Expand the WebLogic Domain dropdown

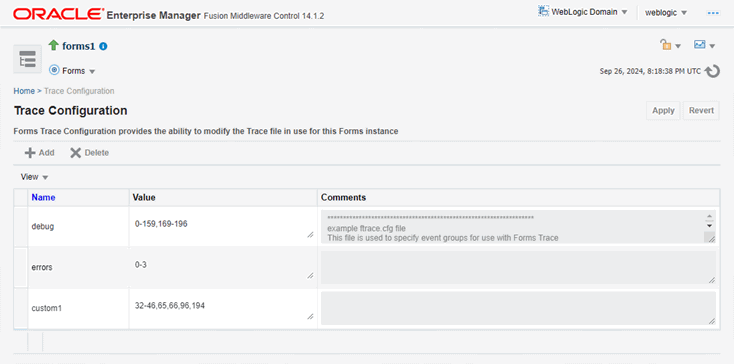[x=588, y=12]
